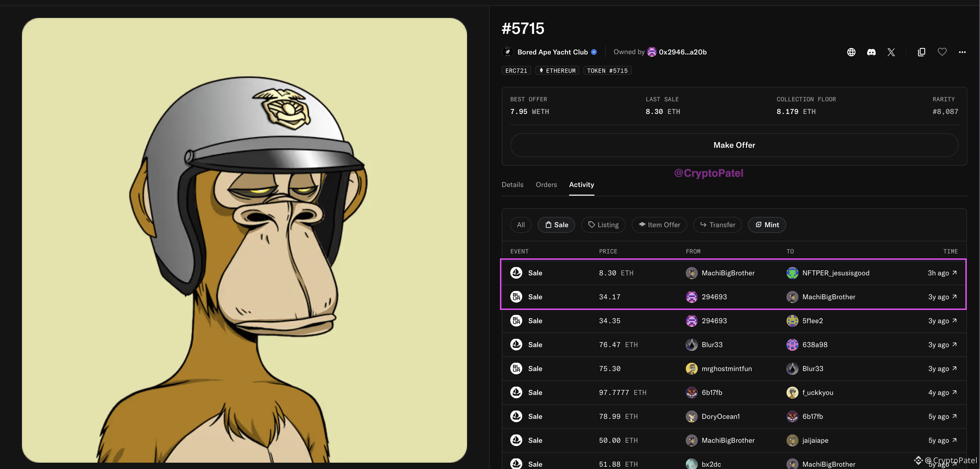This screenshot has width=980, height=469.
Task: Click the Make Offer button
Action: (734, 145)
